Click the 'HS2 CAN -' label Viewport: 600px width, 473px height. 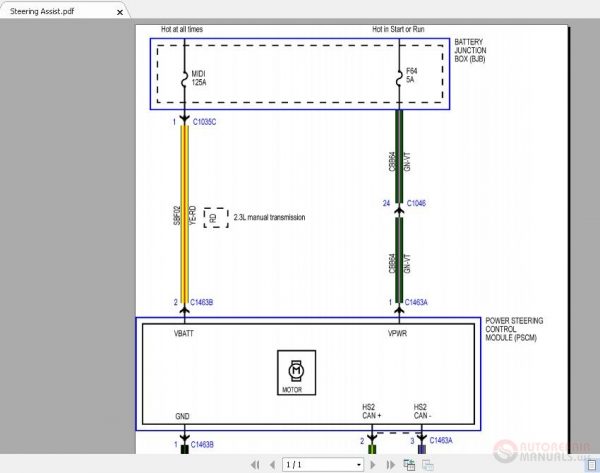point(422,411)
